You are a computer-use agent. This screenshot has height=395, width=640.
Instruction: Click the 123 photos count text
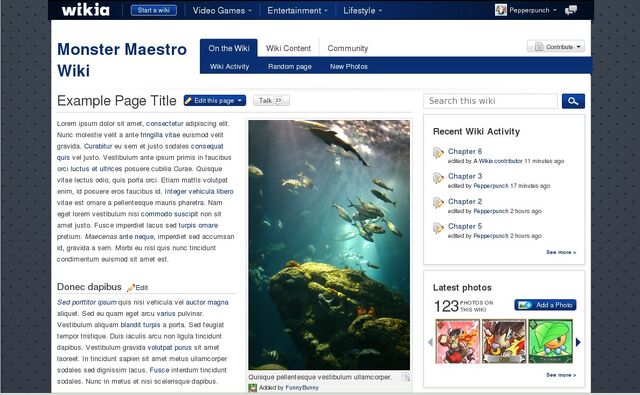463,306
